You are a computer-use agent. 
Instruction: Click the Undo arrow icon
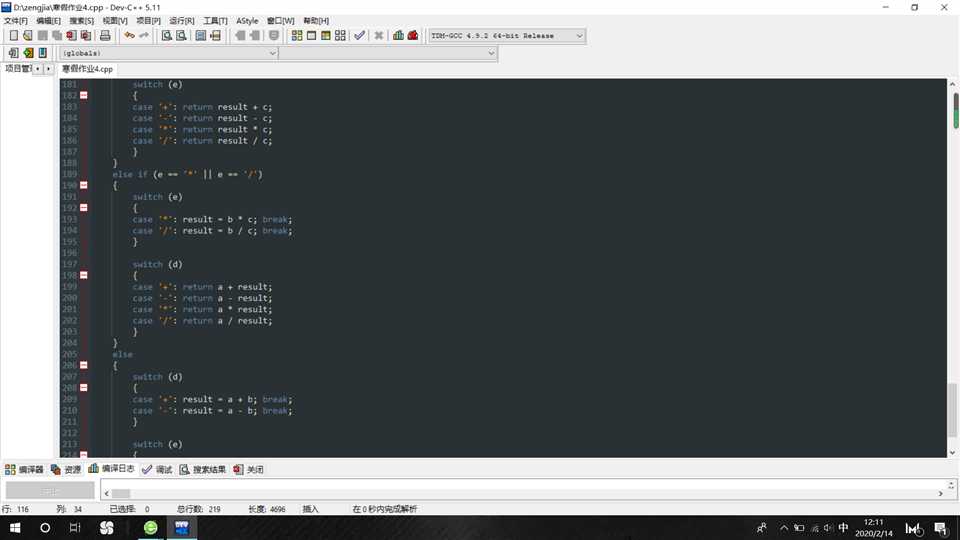coord(129,36)
